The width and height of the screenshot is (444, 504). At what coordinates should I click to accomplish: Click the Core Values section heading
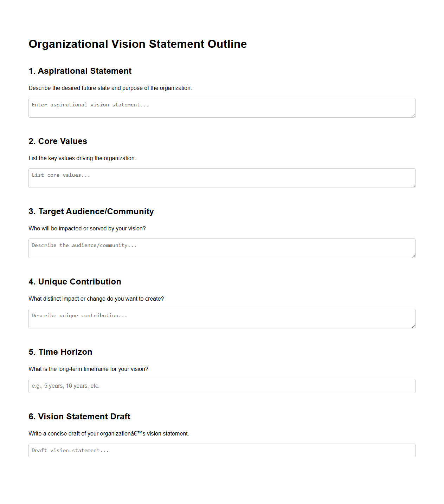pyautogui.click(x=58, y=141)
